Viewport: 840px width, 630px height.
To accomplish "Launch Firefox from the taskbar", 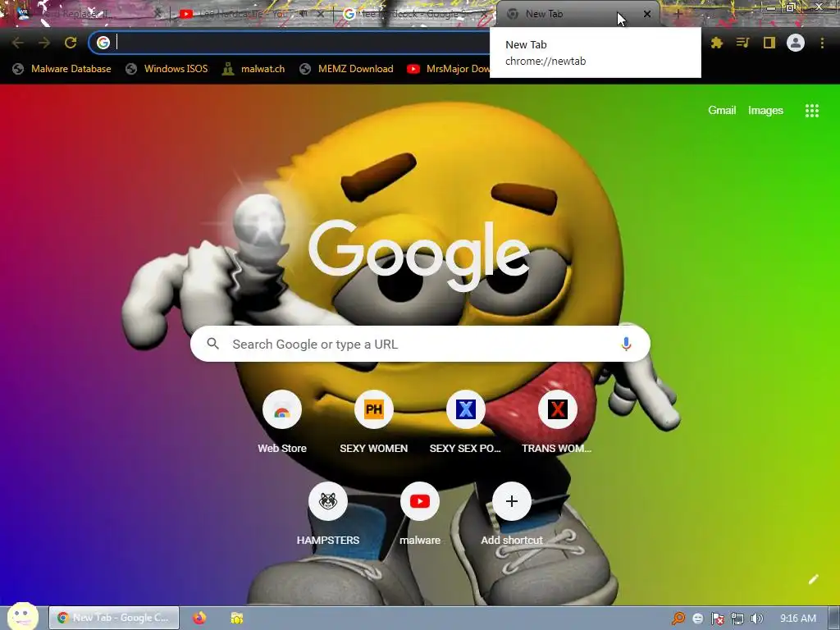I will (x=199, y=618).
